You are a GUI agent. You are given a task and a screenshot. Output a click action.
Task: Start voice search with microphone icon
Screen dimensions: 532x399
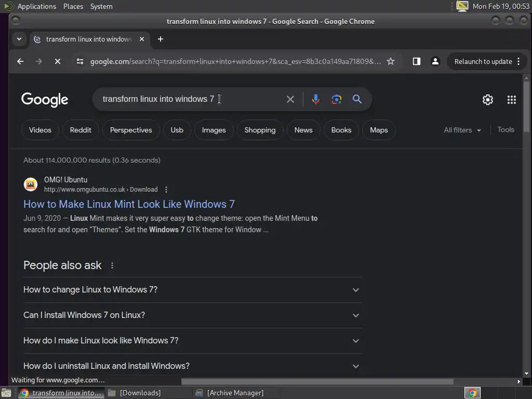(316, 99)
